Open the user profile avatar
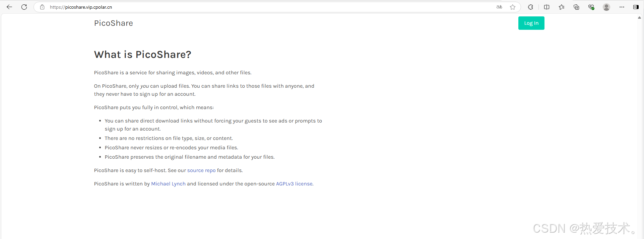Viewport: 644px width, 239px height. coord(606,7)
